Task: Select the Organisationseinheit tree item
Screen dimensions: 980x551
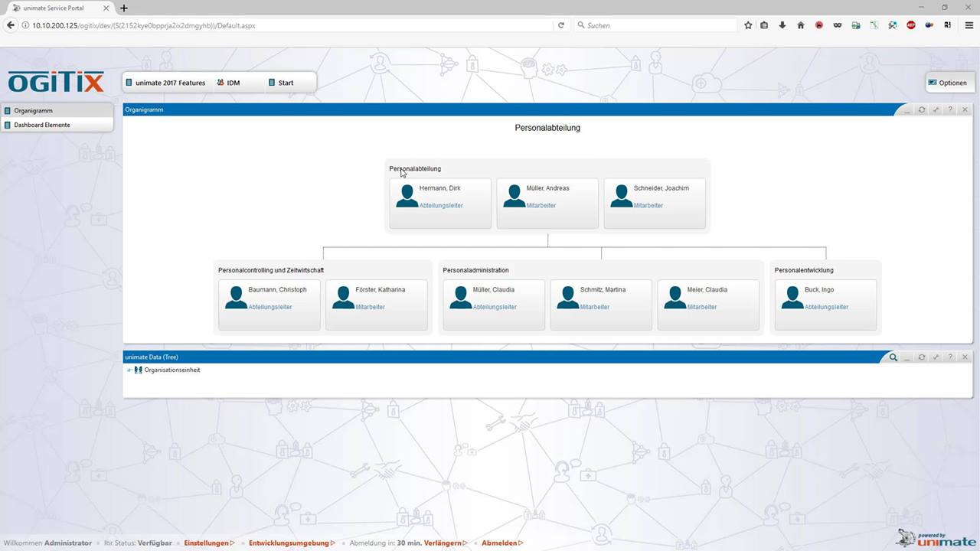Action: click(x=171, y=370)
